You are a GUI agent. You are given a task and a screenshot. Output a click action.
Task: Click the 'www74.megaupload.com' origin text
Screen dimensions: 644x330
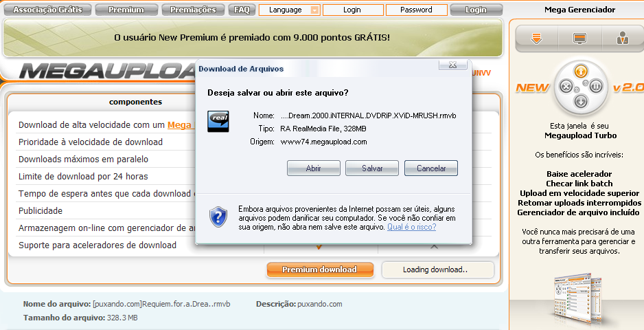click(323, 142)
